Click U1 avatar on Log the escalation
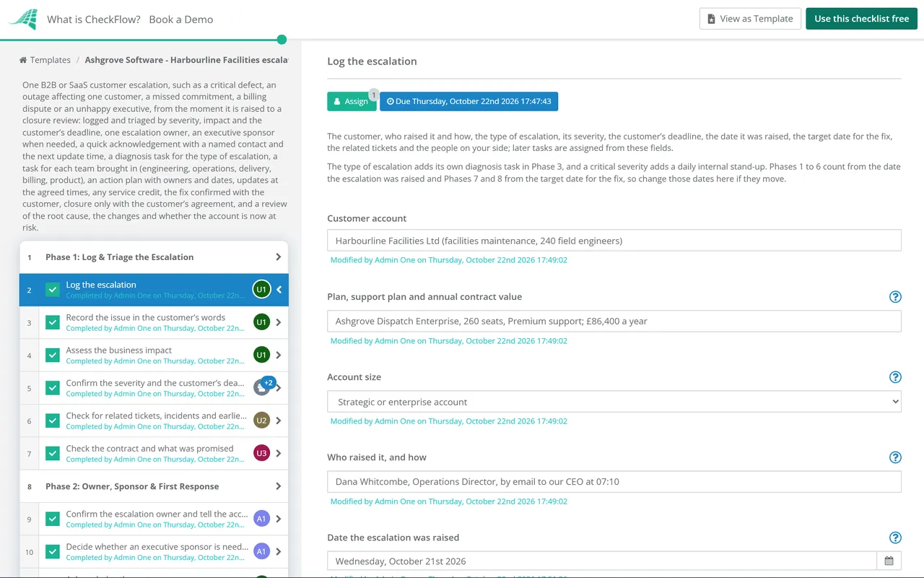 coord(261,290)
